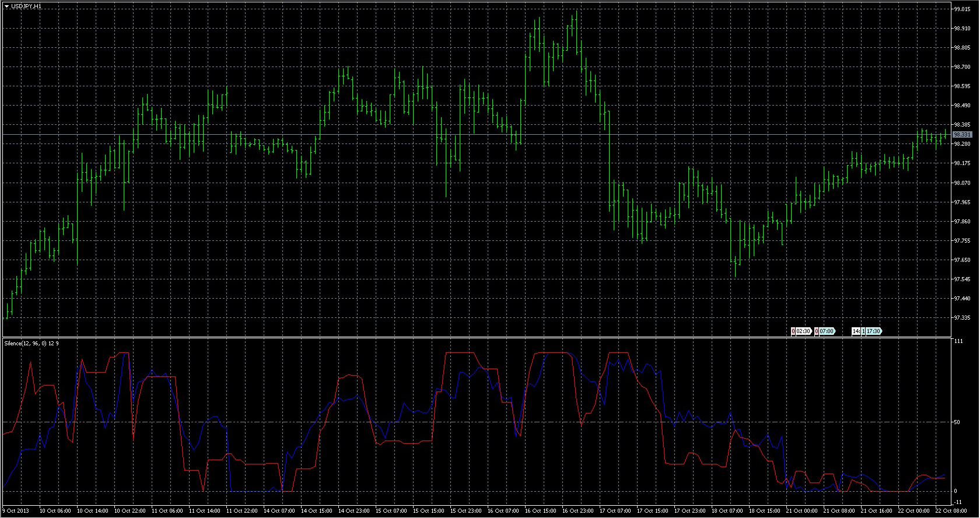Click the -11 value on indicator scale

[x=958, y=502]
